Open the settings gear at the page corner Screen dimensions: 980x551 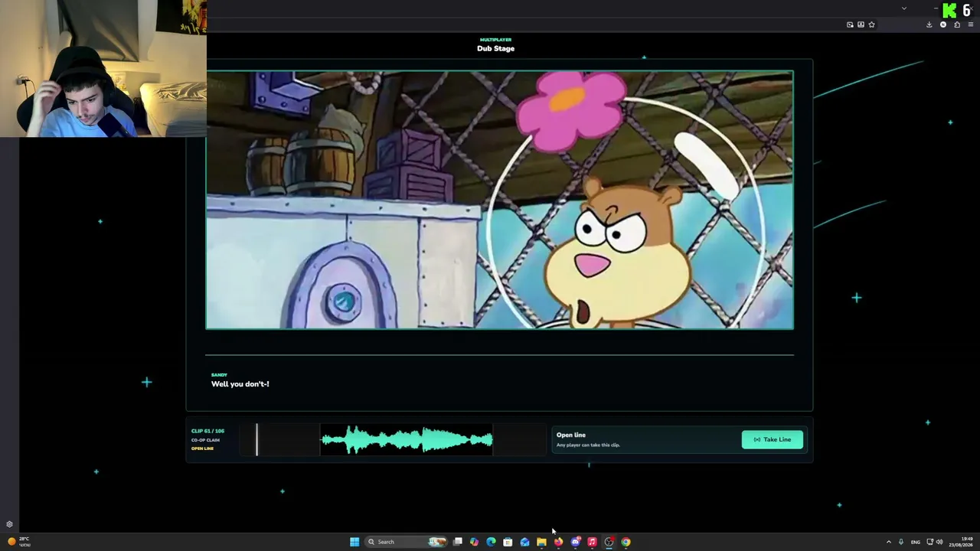pos(9,524)
